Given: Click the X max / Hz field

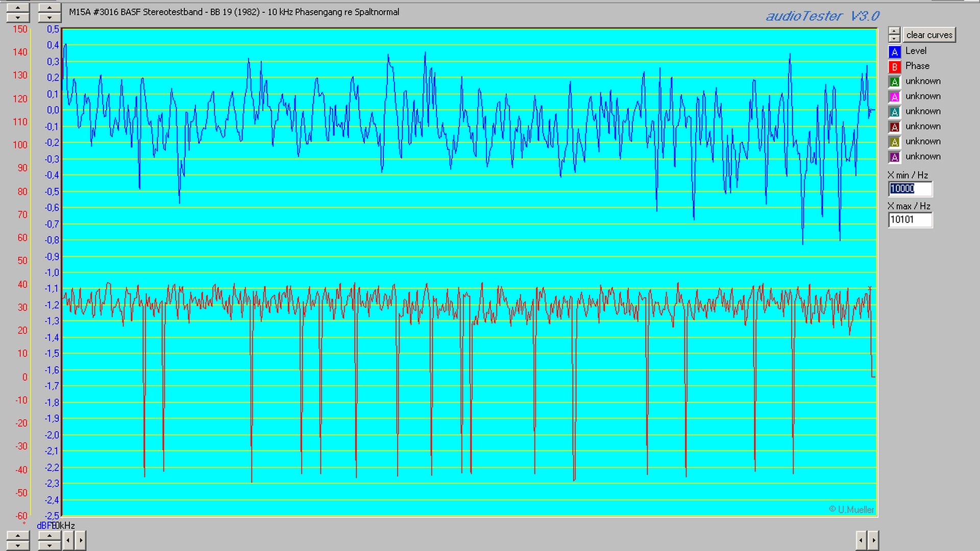Looking at the screenshot, I should tap(910, 220).
